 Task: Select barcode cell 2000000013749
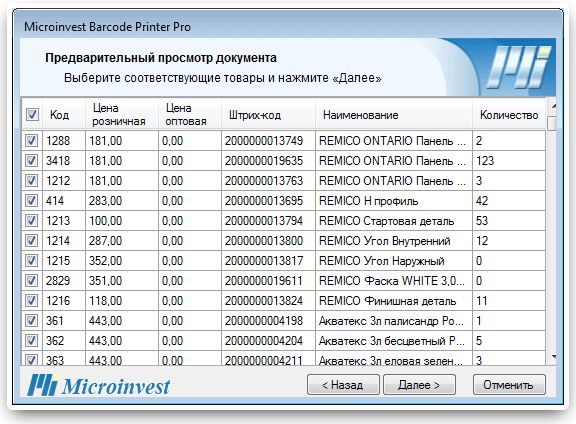pyautogui.click(x=269, y=141)
